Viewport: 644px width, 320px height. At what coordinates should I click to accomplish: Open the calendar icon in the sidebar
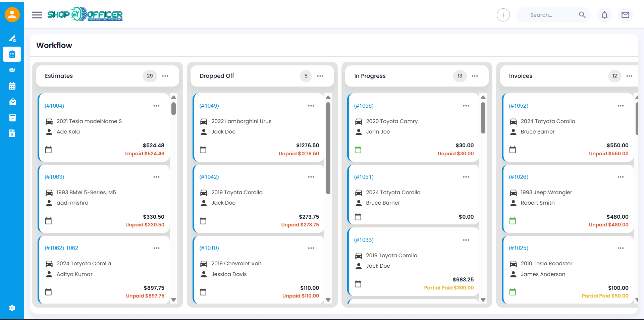click(x=12, y=86)
